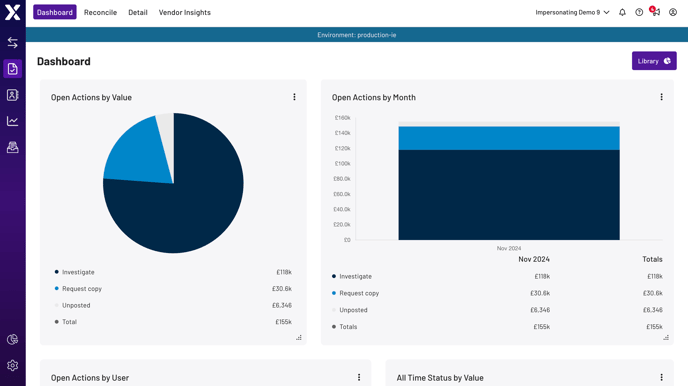This screenshot has width=688, height=386.
Task: Toggle Total legend in pie chart card
Action: [65, 322]
